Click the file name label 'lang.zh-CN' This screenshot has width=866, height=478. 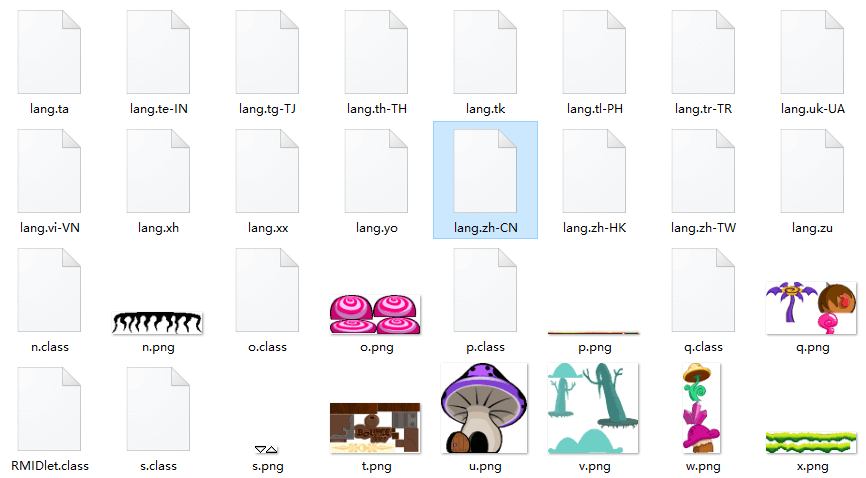click(x=485, y=228)
